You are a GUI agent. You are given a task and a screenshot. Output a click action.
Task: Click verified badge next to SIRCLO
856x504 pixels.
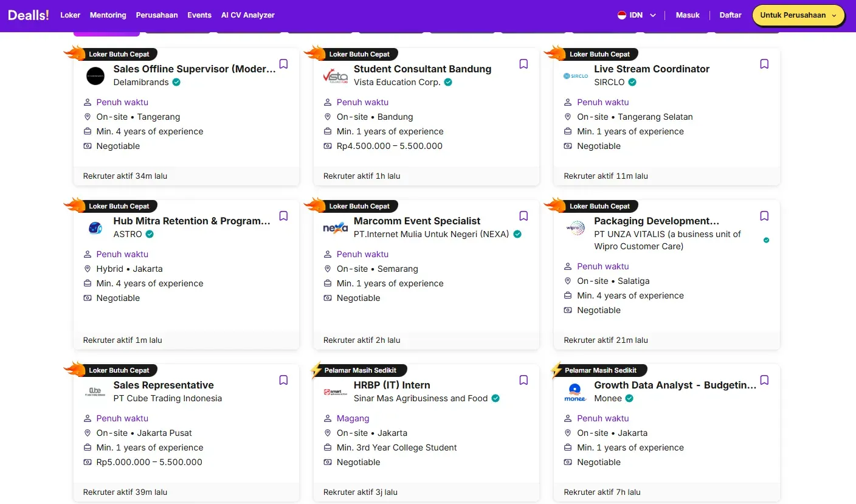[x=632, y=82]
